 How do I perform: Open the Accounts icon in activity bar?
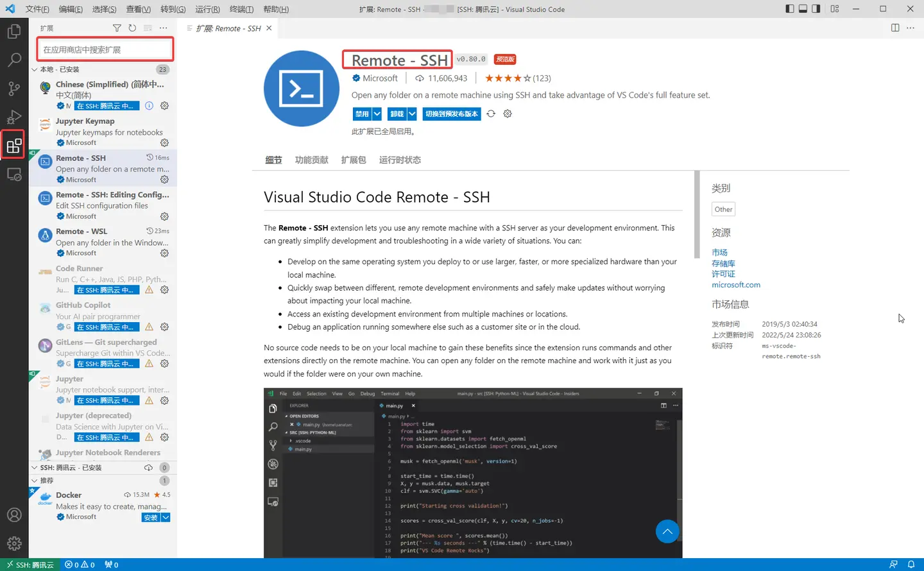tap(14, 515)
